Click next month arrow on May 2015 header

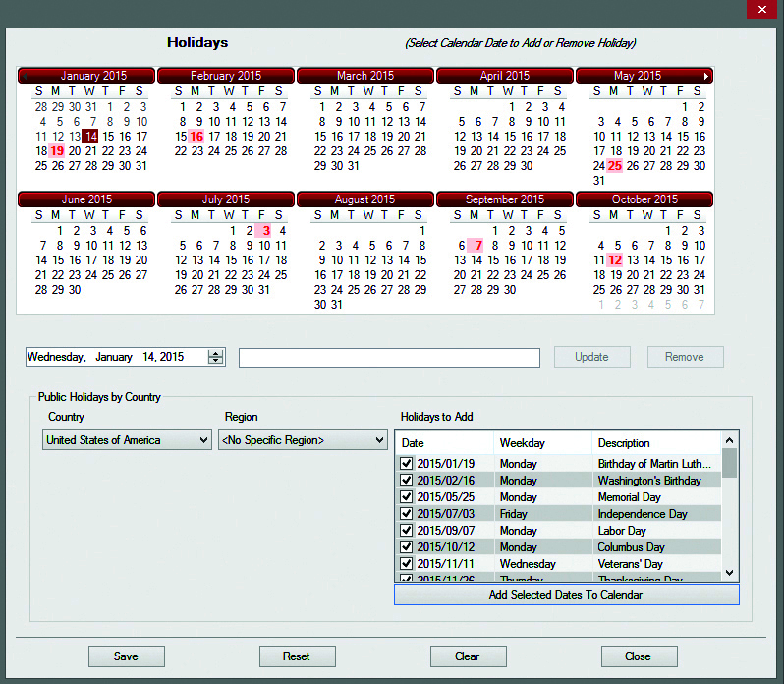click(x=705, y=76)
